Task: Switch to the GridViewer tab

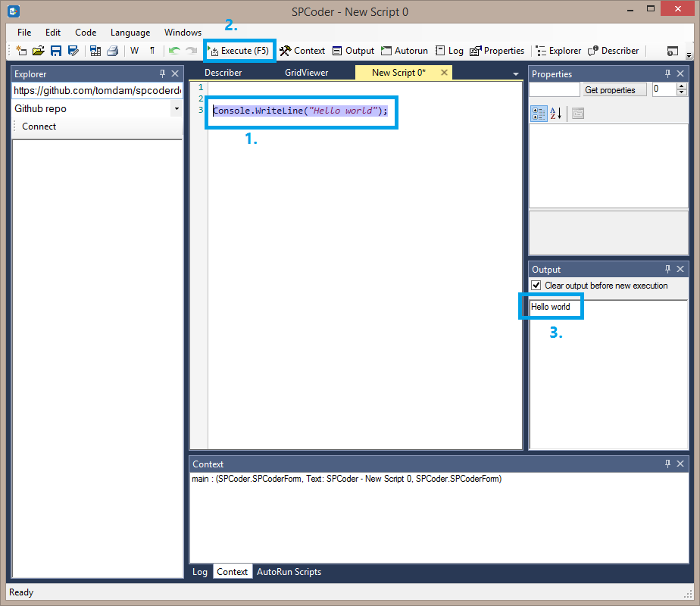Action: pos(306,72)
